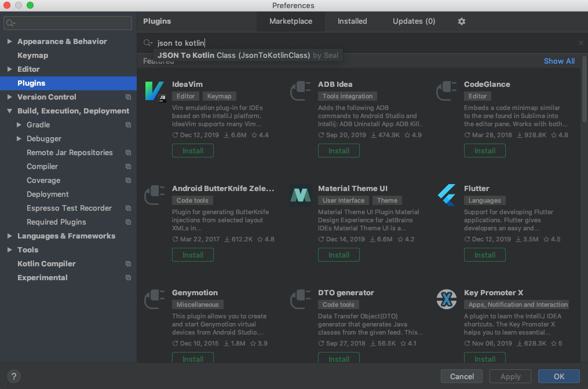This screenshot has width=588, height=389.
Task: Click project-level icon beside Espresso Test Recorder
Action: pyautogui.click(x=128, y=208)
